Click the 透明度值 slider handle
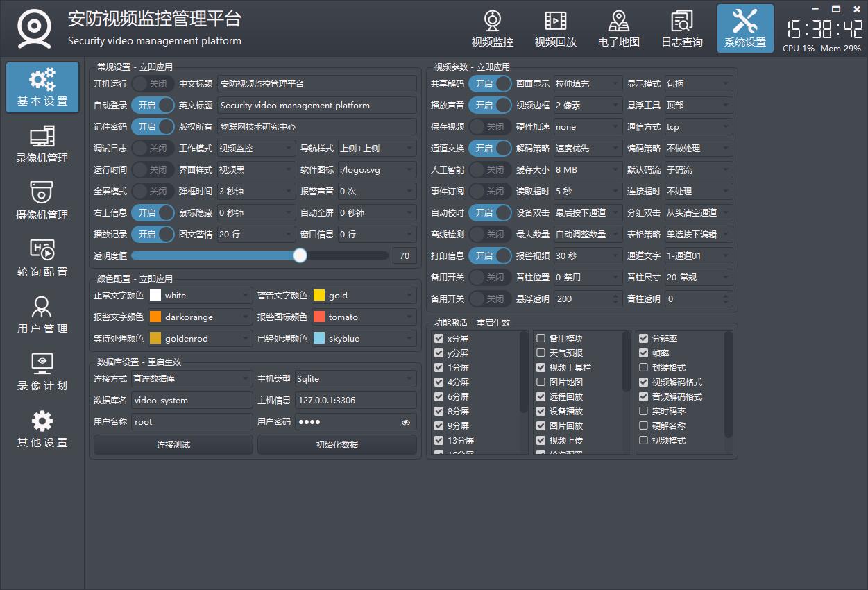868x590 pixels. pyautogui.click(x=300, y=255)
